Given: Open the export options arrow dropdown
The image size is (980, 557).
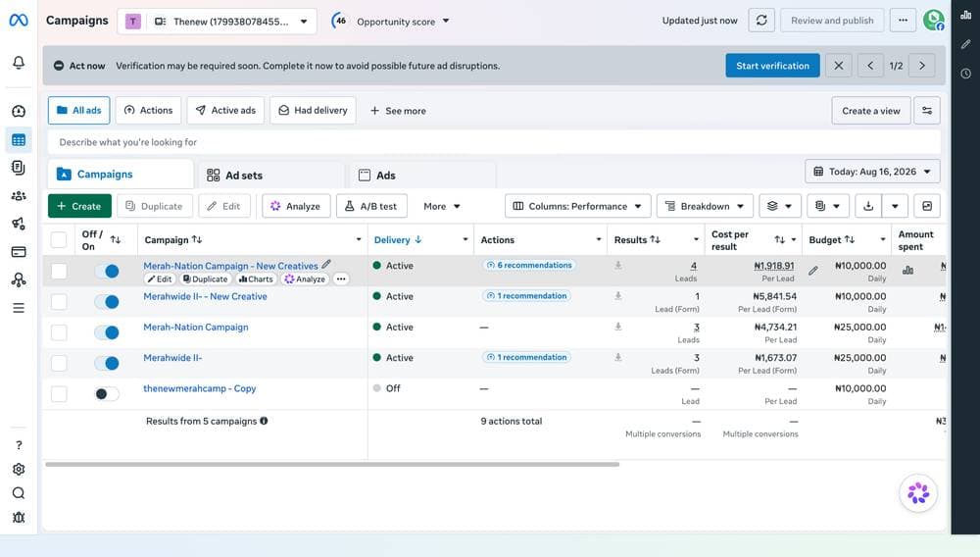Looking at the screenshot, I should point(895,206).
